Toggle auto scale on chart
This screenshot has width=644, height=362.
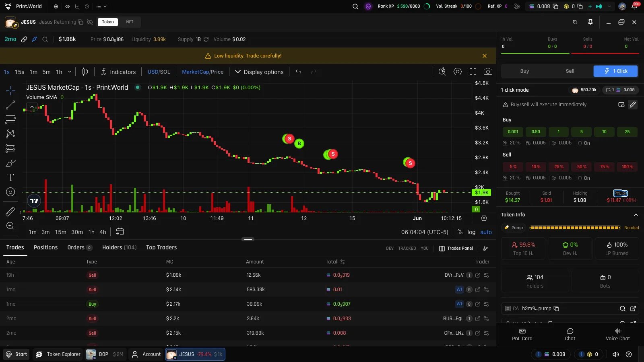pyautogui.click(x=486, y=232)
